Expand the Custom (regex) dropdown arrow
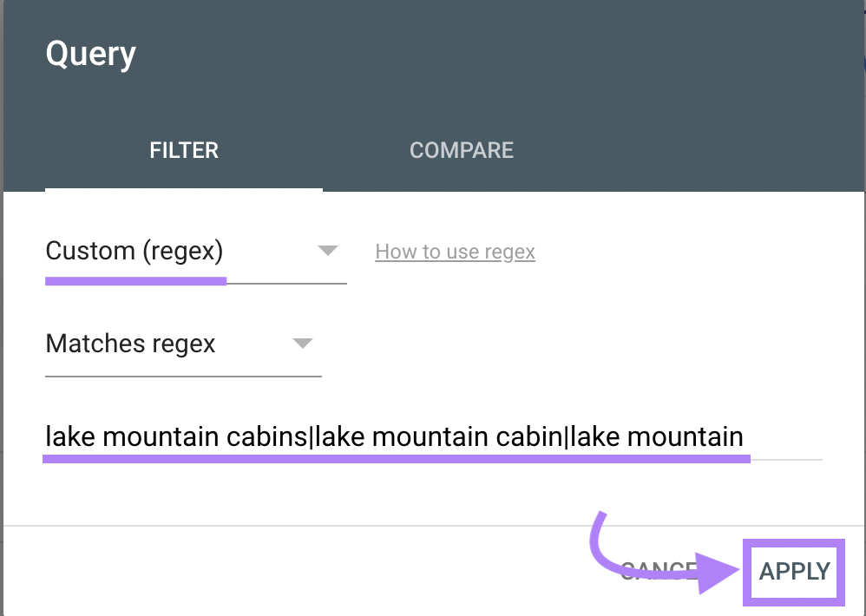 [327, 251]
